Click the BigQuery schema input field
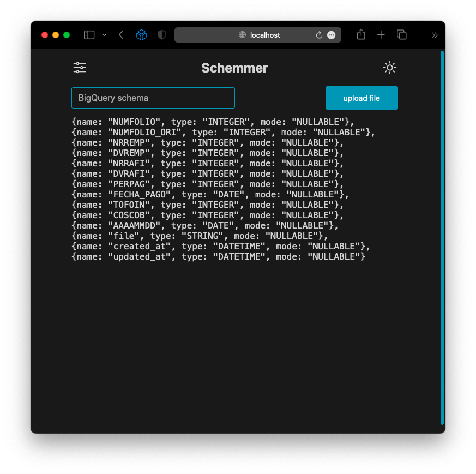476x474 pixels. tap(153, 98)
